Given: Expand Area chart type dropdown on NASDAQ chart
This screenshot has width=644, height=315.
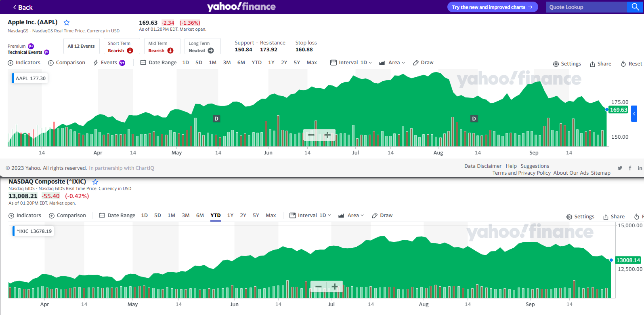Looking at the screenshot, I should click(351, 216).
